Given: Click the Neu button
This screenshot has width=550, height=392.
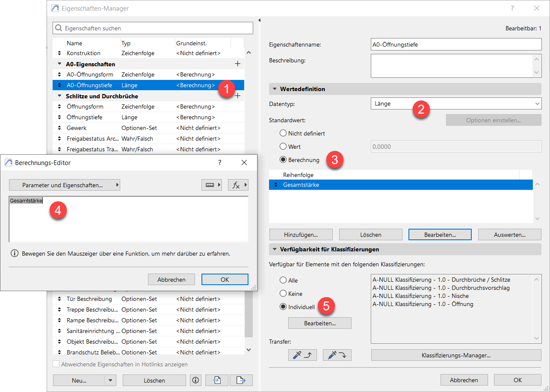Looking at the screenshot, I should coord(79,380).
